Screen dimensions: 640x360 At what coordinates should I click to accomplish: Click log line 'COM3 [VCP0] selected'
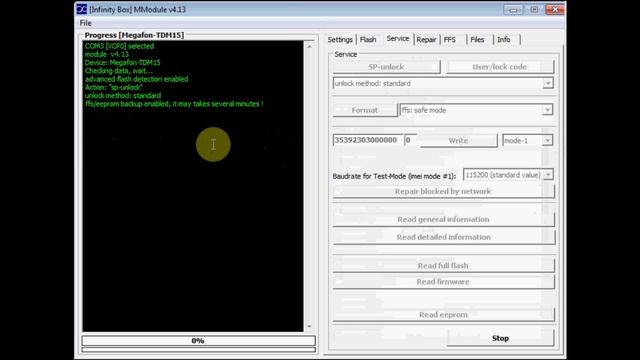119,46
